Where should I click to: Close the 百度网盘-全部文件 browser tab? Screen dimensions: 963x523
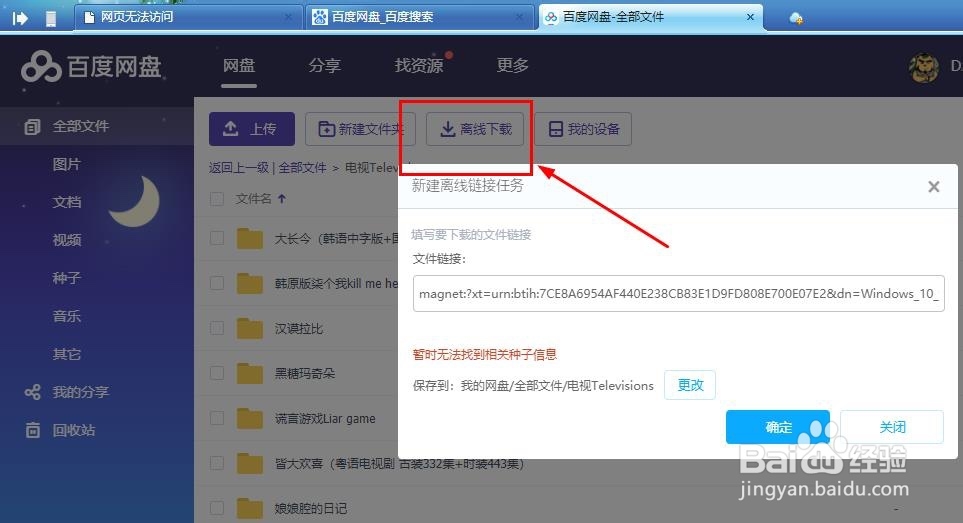pos(750,17)
